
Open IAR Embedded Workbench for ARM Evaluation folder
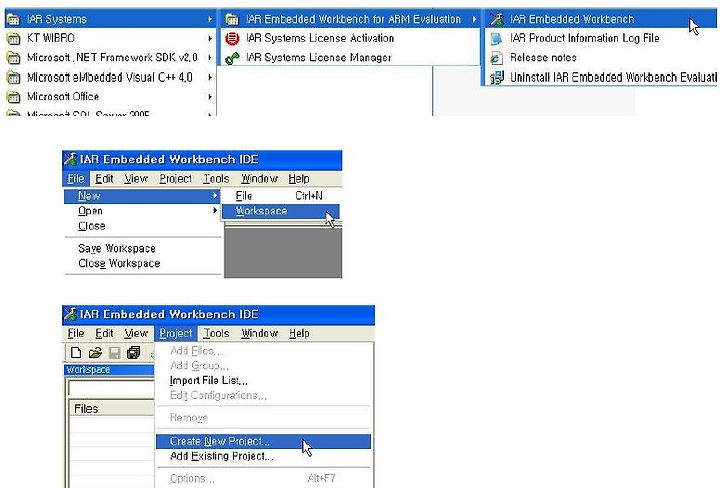[351, 19]
